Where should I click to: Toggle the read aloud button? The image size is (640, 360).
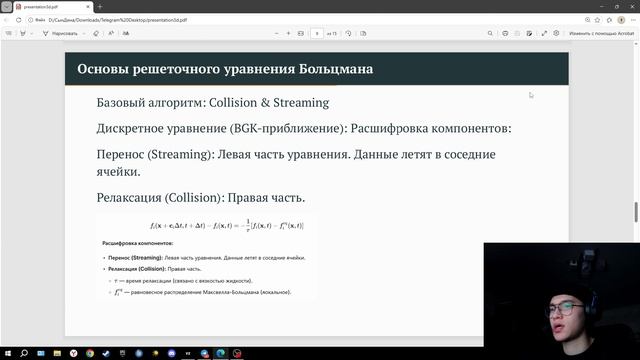(111, 33)
